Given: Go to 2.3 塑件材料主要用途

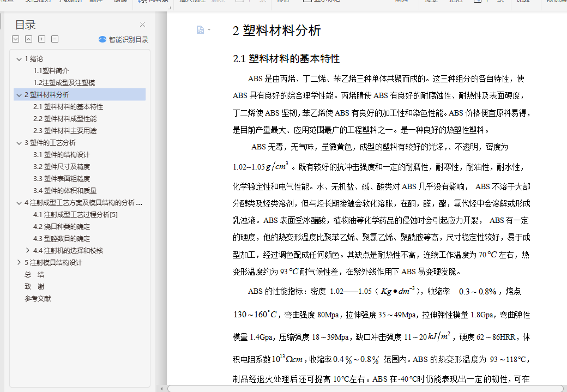Looking at the screenshot, I should point(65,130).
